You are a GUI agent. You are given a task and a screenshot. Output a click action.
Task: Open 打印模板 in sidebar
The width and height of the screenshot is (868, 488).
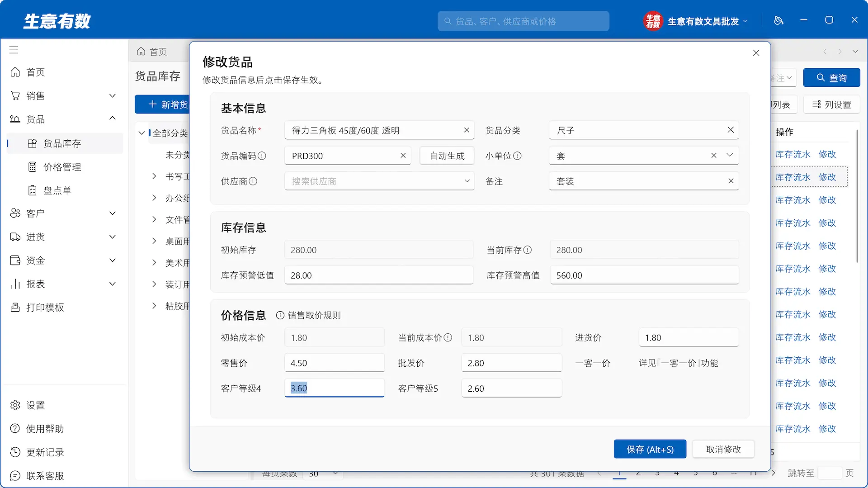click(64, 308)
